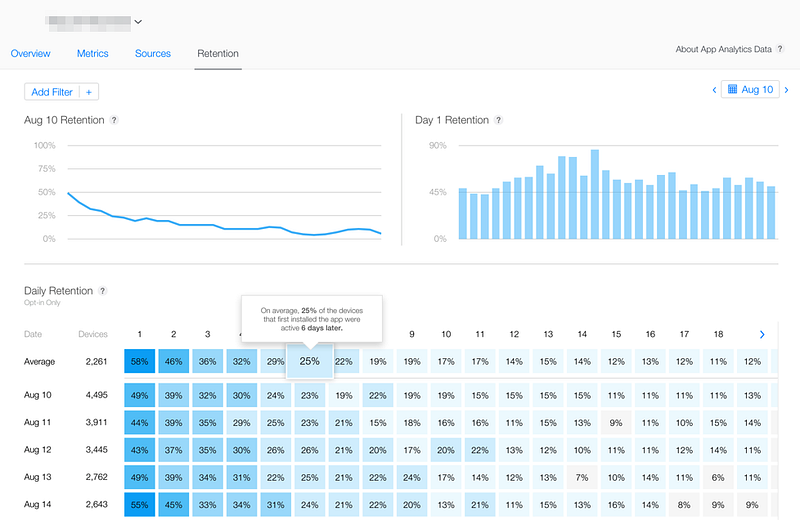Select the Aug 12 row label
This screenshot has height=520, width=800.
(x=38, y=450)
